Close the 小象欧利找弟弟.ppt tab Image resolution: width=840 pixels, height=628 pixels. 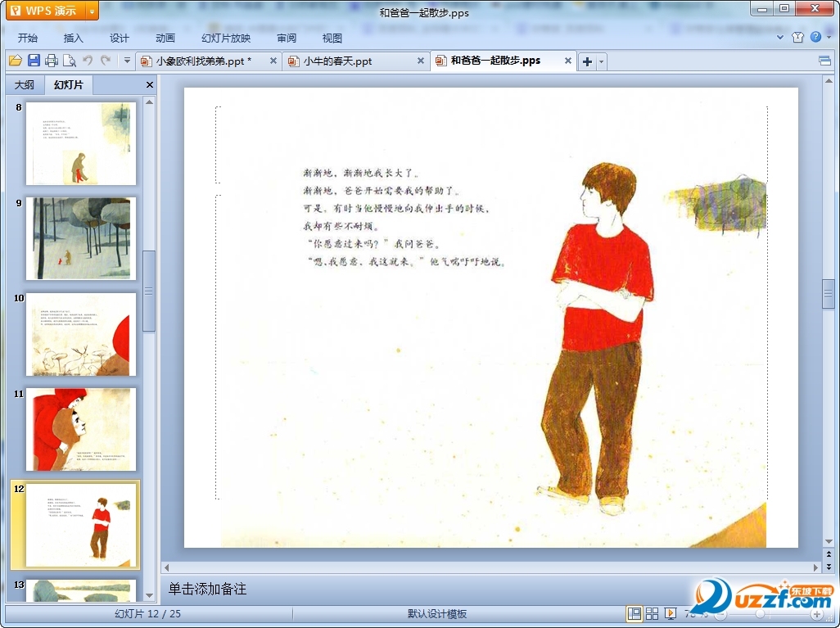273,61
